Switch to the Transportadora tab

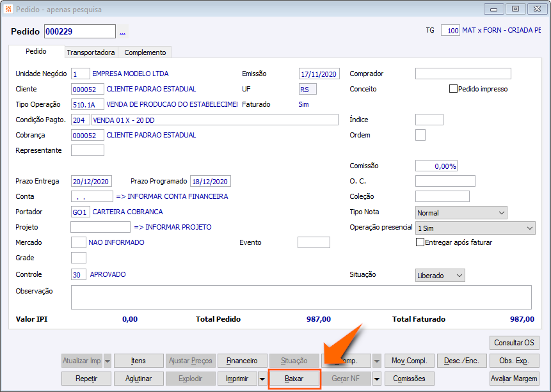pos(91,52)
